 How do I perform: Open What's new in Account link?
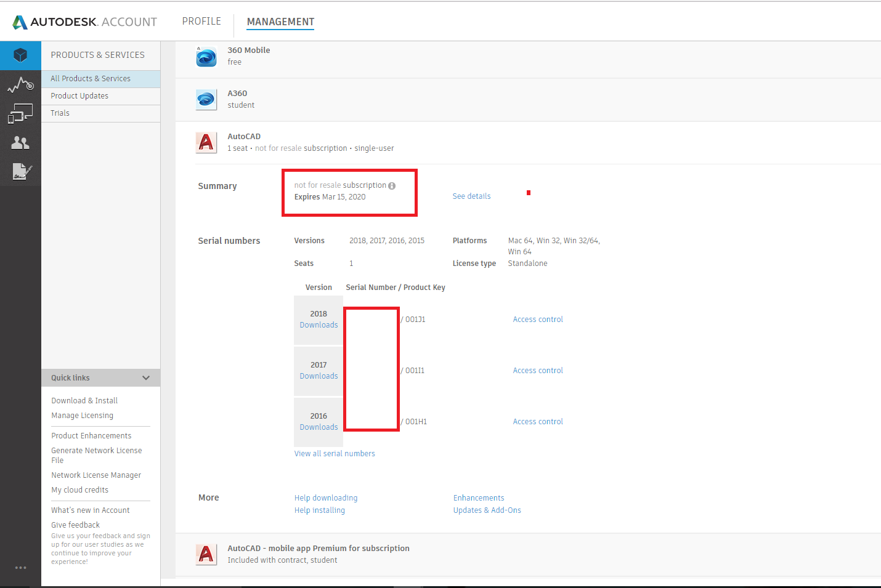pyautogui.click(x=91, y=510)
